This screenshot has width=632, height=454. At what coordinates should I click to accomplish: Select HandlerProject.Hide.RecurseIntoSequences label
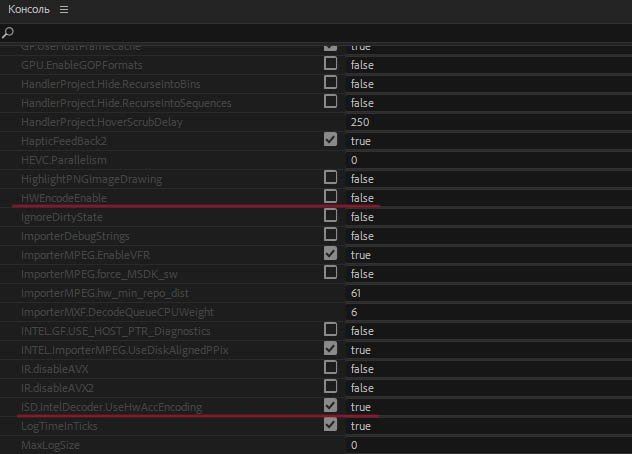(x=126, y=103)
